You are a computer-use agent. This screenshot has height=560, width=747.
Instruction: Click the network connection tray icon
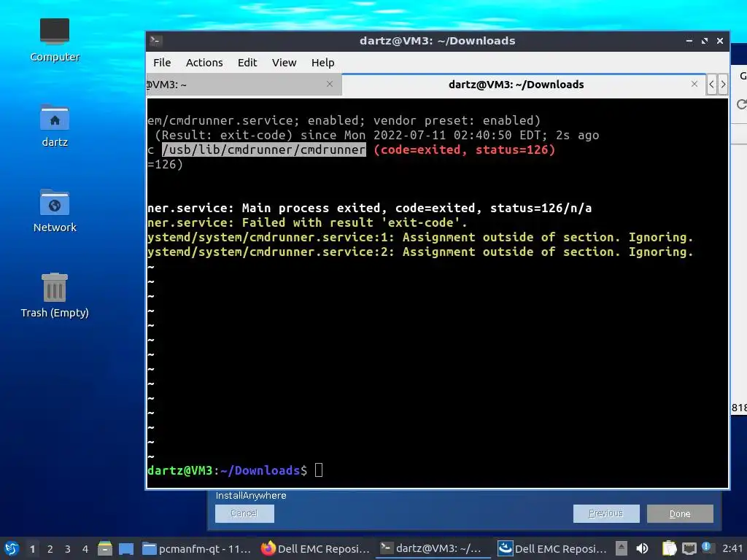pyautogui.click(x=689, y=549)
